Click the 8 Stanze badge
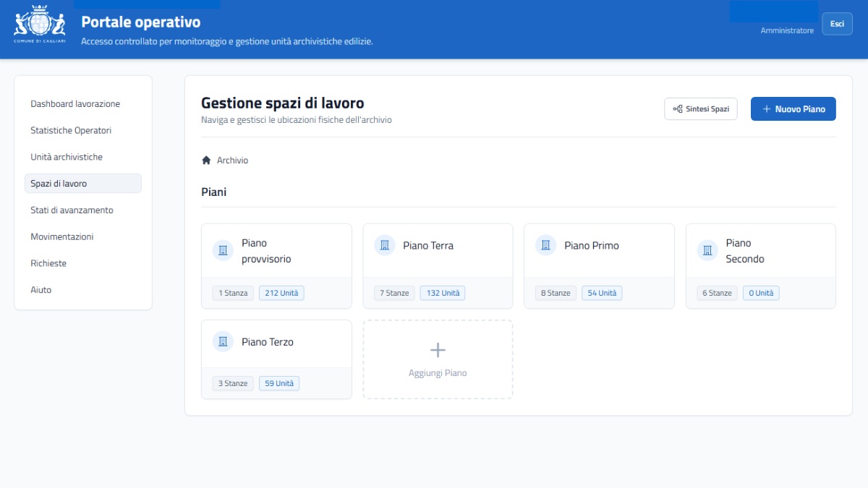The width and height of the screenshot is (868, 488). 556,293
